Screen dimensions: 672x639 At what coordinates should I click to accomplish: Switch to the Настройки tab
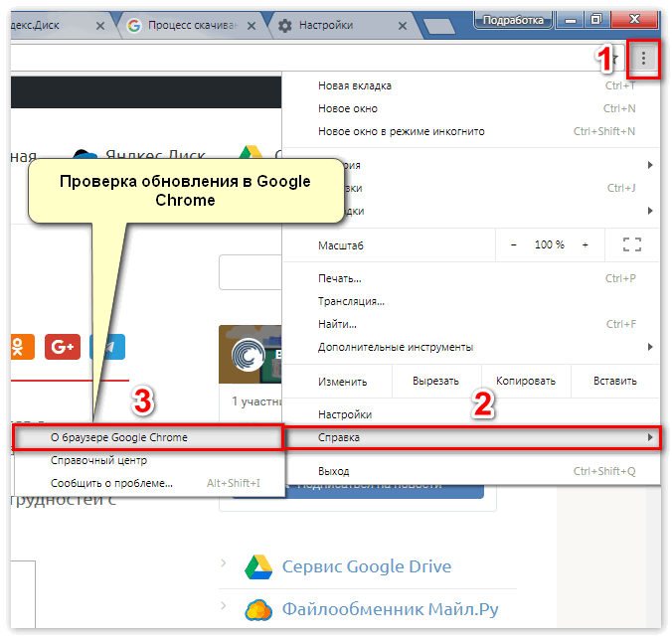coord(343,26)
